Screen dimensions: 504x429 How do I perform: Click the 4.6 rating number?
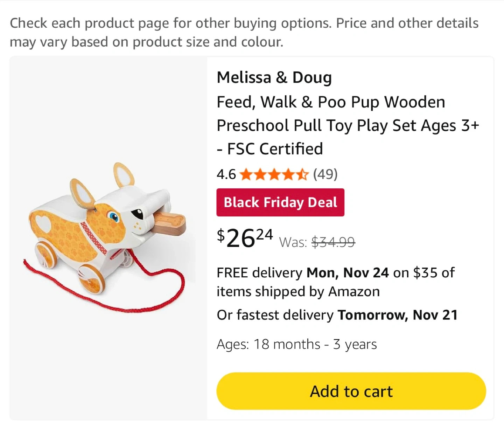[x=226, y=174]
